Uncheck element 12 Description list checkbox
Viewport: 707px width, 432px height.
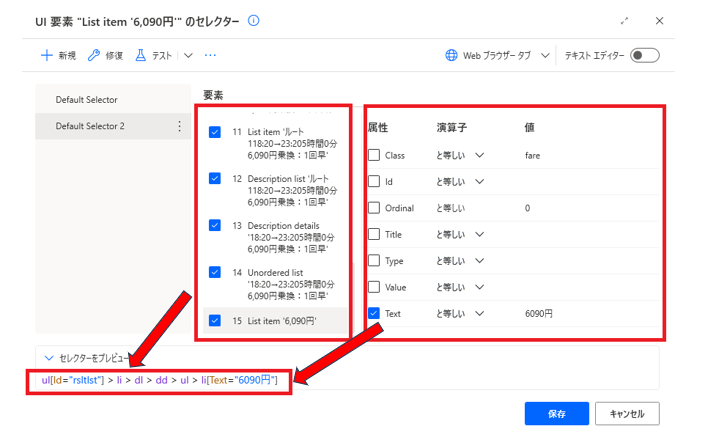click(x=215, y=179)
